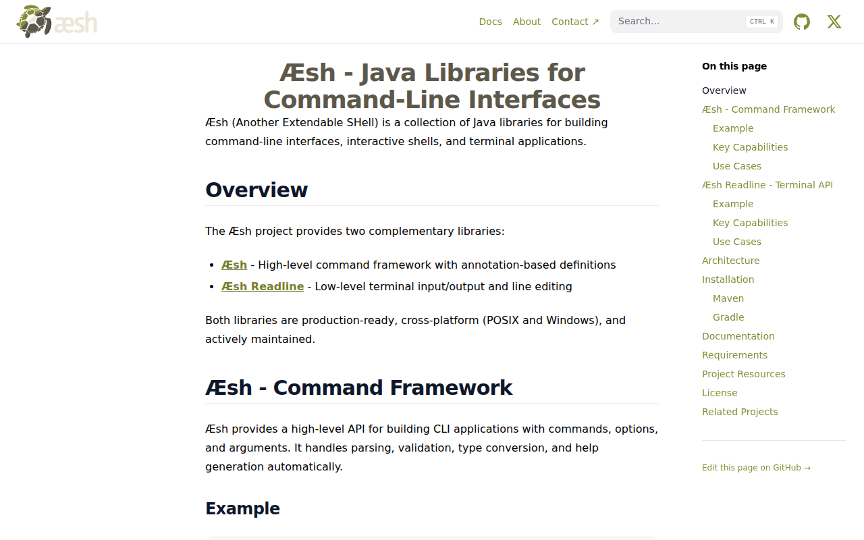This screenshot has width=864, height=540.
Task: Open the X (Twitter) icon link
Action: pos(834,22)
